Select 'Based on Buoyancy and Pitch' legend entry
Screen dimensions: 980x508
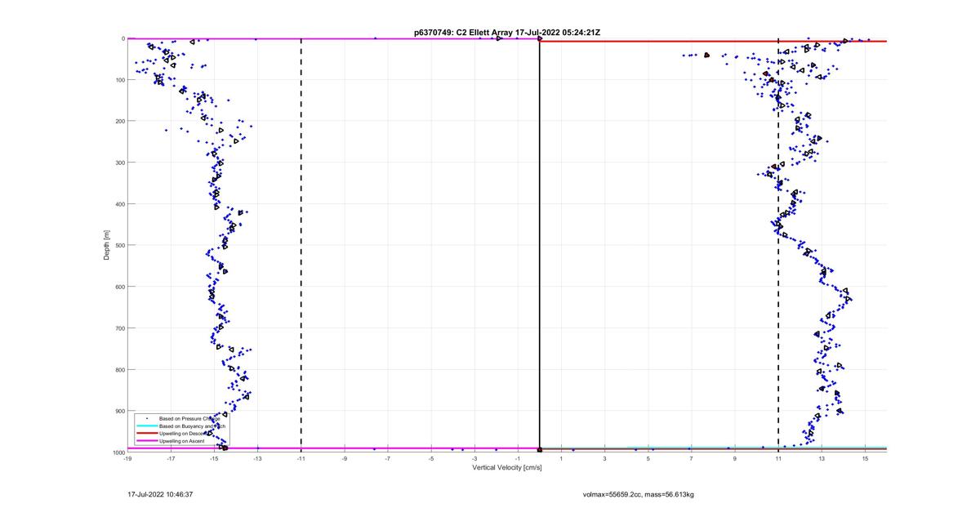(x=192, y=426)
